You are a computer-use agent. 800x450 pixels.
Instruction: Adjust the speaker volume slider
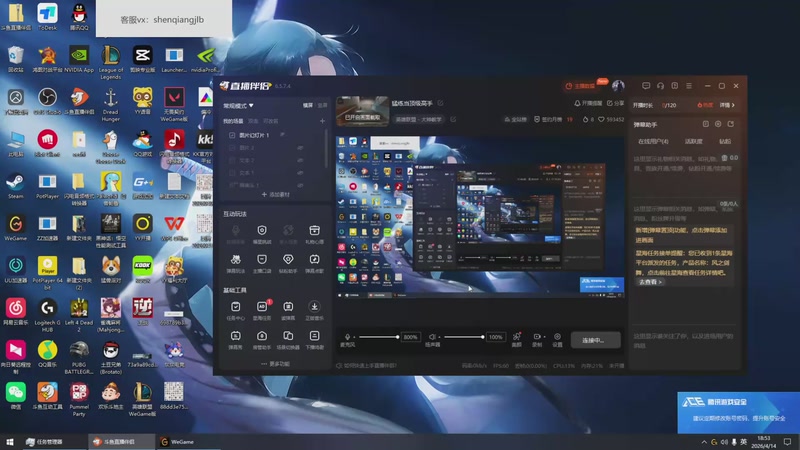tap(464, 337)
